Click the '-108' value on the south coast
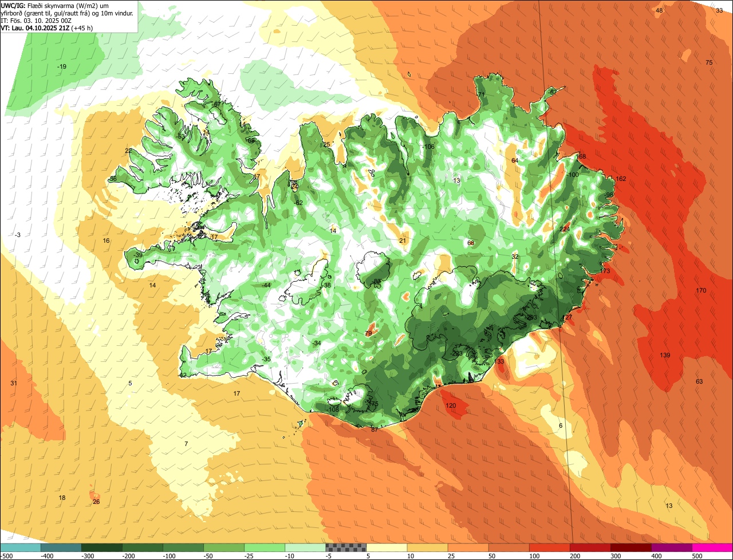Image resolution: width=733 pixels, height=560 pixels. (x=333, y=409)
